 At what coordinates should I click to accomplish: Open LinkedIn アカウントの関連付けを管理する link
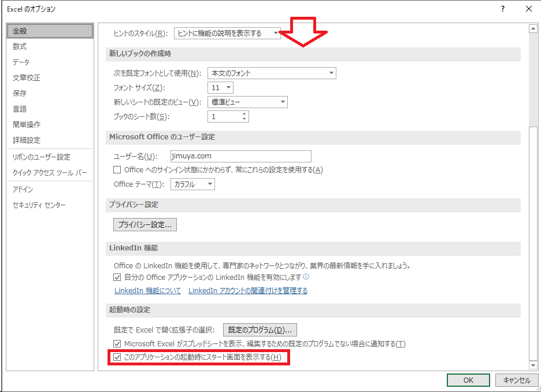click(x=248, y=291)
